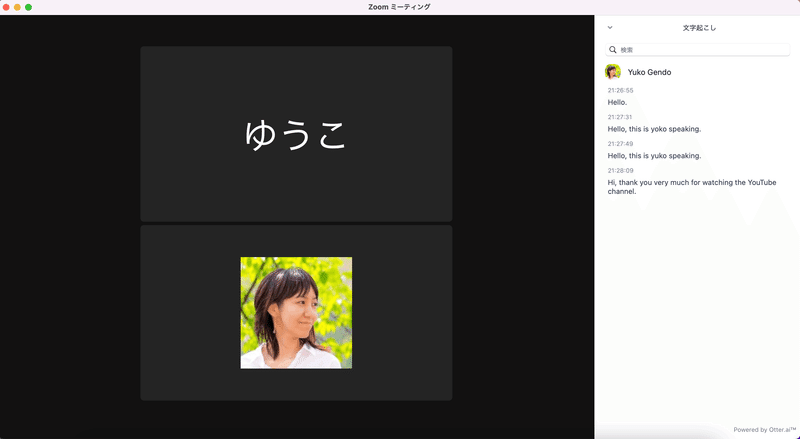This screenshot has width=800, height=439.
Task: Click the 21:28:09 timestamp
Action: coord(620,170)
